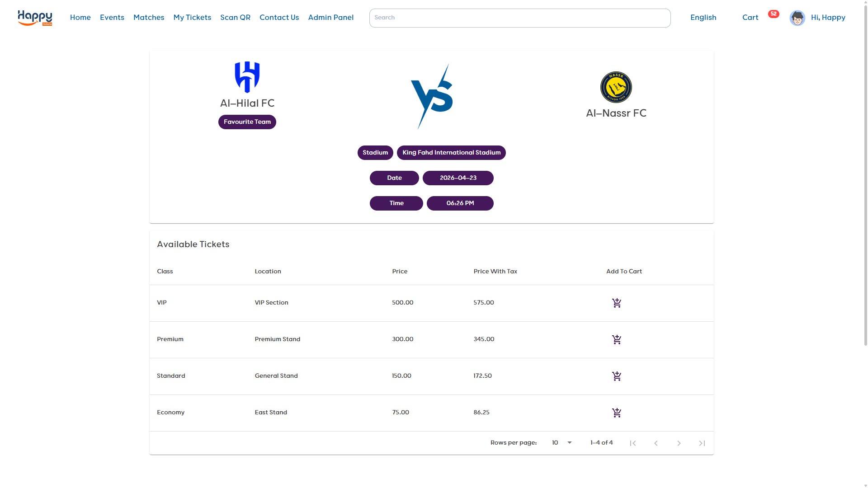
Task: Open the English language selector
Action: click(703, 18)
